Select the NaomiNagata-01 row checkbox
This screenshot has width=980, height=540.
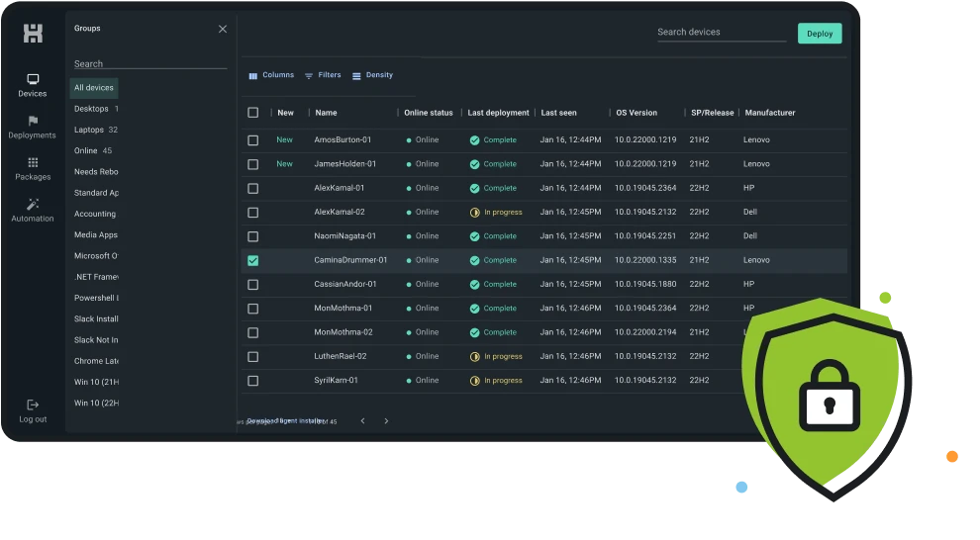coord(253,236)
